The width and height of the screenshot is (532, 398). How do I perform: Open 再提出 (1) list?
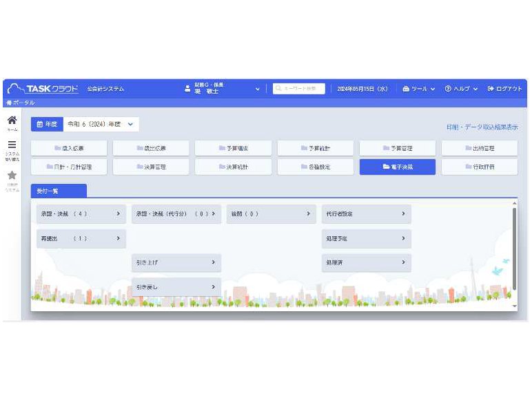click(x=81, y=239)
